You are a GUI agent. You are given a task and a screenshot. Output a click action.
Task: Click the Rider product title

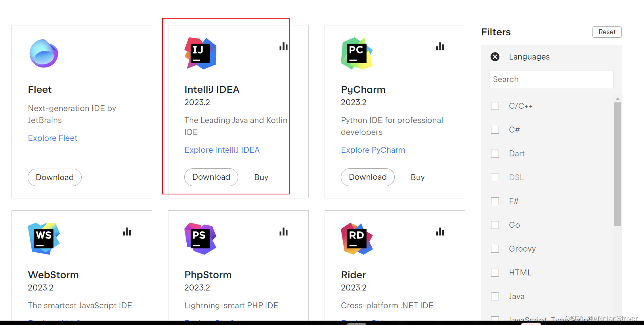(x=353, y=275)
